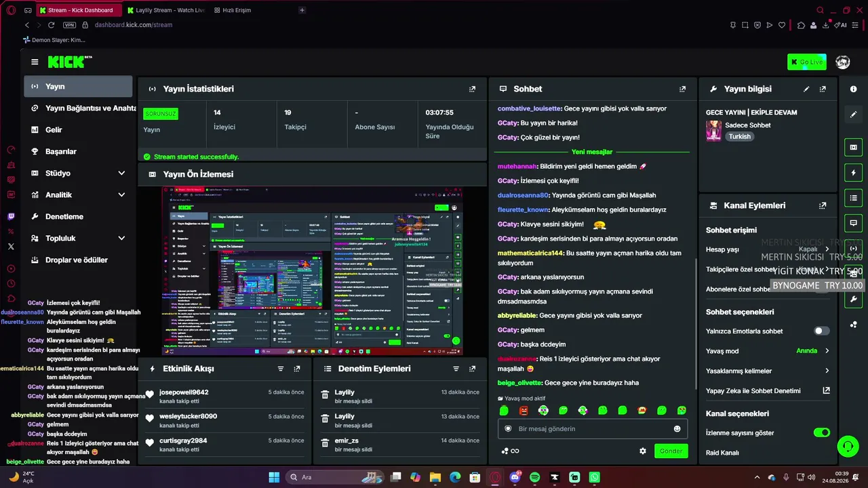Pop out the Yayın İstatistikleri panel
The width and height of the screenshot is (868, 488).
(473, 89)
